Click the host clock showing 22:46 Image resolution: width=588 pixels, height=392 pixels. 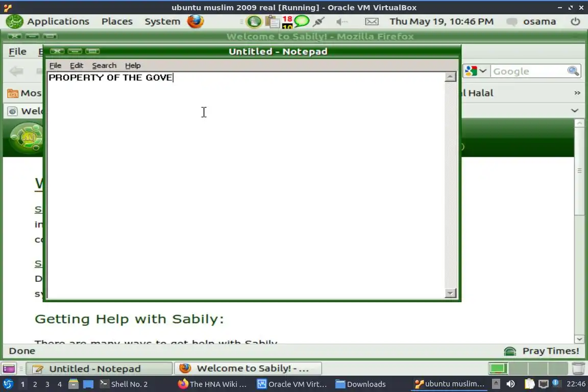(576, 384)
